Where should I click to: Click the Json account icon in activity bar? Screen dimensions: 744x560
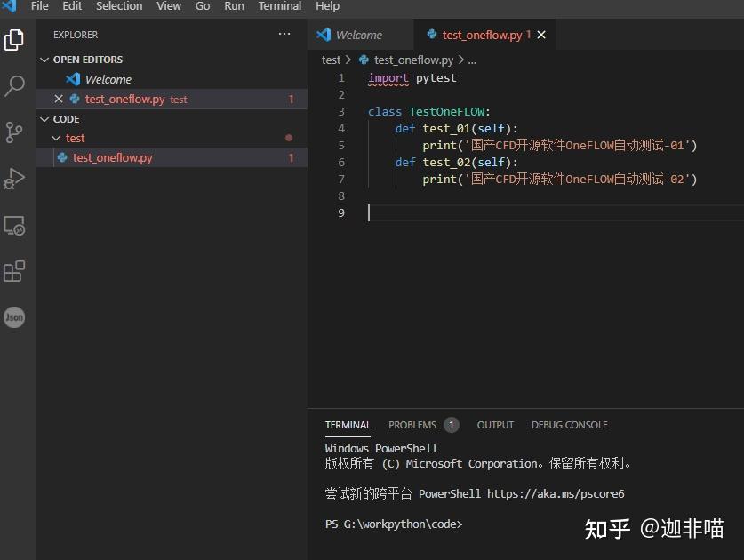[x=14, y=317]
